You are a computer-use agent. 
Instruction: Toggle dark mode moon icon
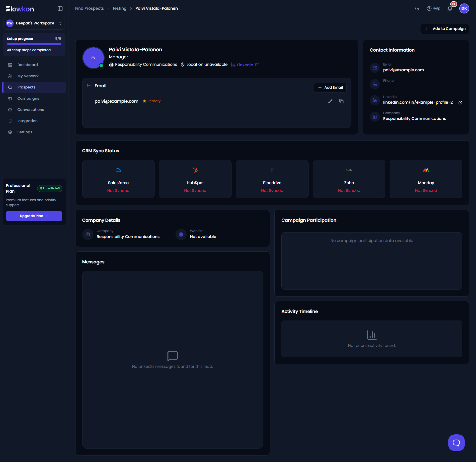tap(417, 8)
